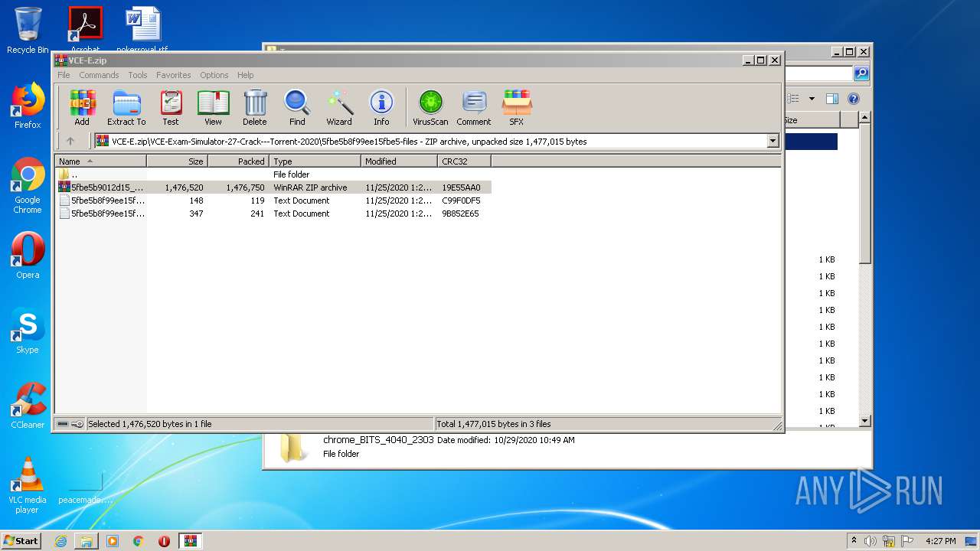Image resolution: width=980 pixels, height=551 pixels.
Task: Open the Find tool in WinRAR
Action: click(x=297, y=107)
